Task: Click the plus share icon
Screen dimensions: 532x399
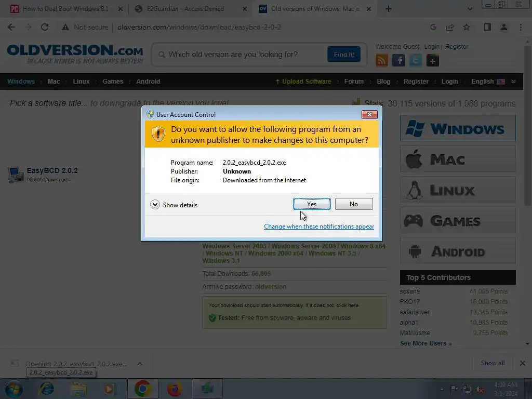Action: (433, 61)
